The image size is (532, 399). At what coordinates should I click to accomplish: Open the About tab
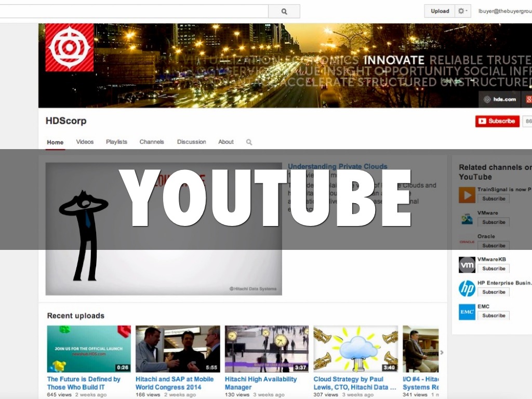[x=225, y=142]
